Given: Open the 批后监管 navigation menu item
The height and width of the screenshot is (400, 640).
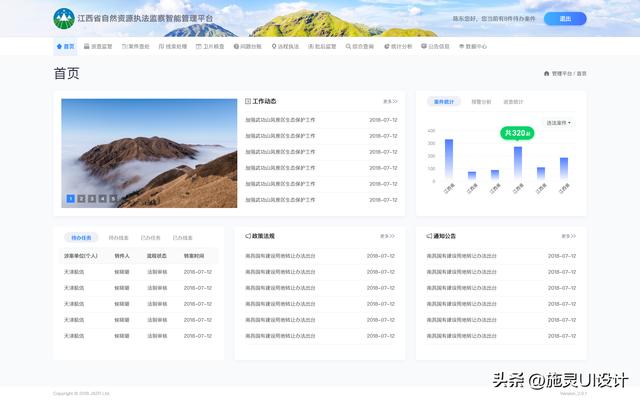Looking at the screenshot, I should tap(322, 47).
